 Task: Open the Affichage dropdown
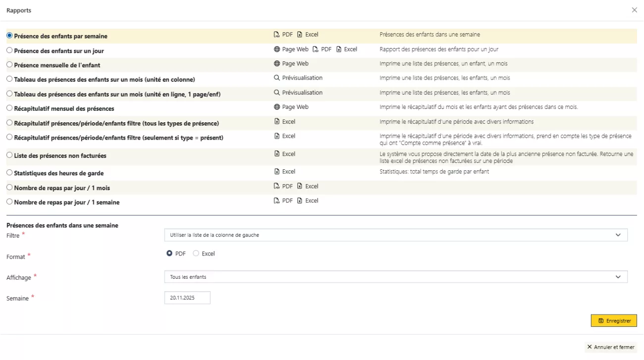pyautogui.click(x=395, y=277)
